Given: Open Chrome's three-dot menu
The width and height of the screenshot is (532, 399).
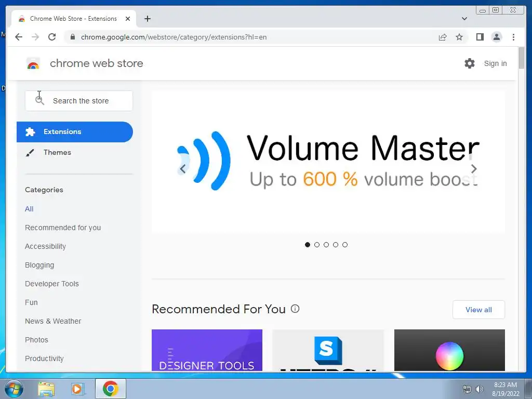Looking at the screenshot, I should [513, 37].
